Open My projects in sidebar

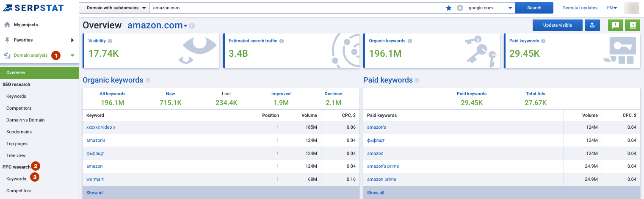click(26, 25)
